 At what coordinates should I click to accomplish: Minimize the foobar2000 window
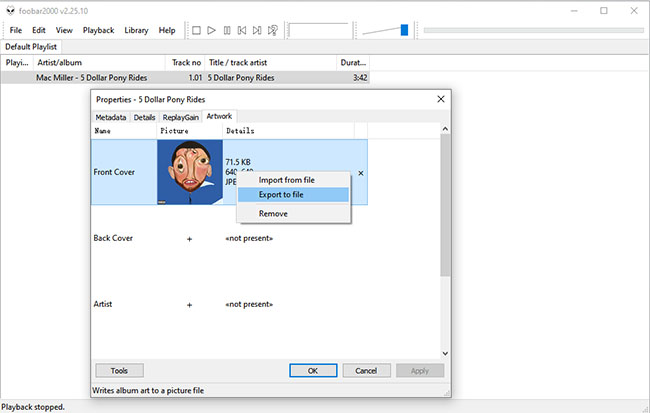[x=574, y=11]
